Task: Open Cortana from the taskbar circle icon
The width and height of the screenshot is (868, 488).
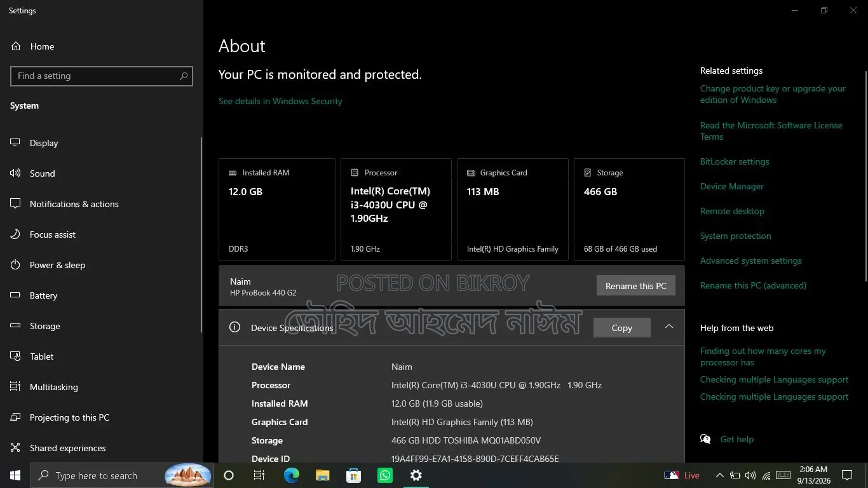Action: 229,475
